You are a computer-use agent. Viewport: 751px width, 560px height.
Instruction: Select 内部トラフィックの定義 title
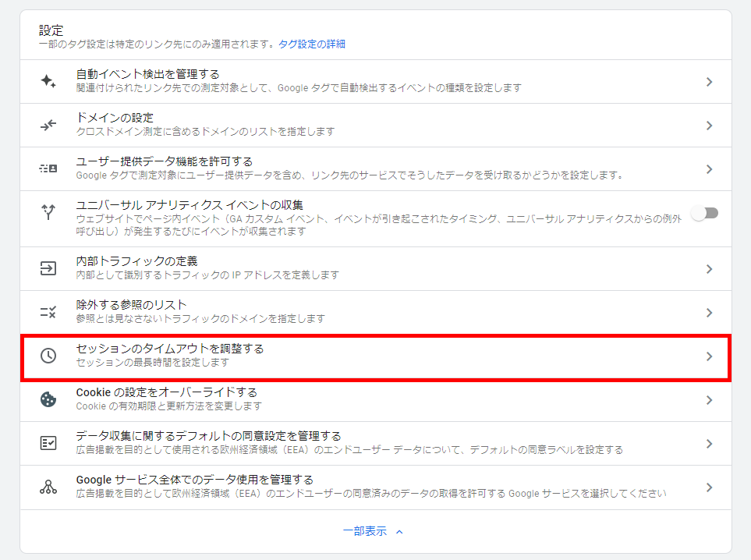[x=136, y=261]
